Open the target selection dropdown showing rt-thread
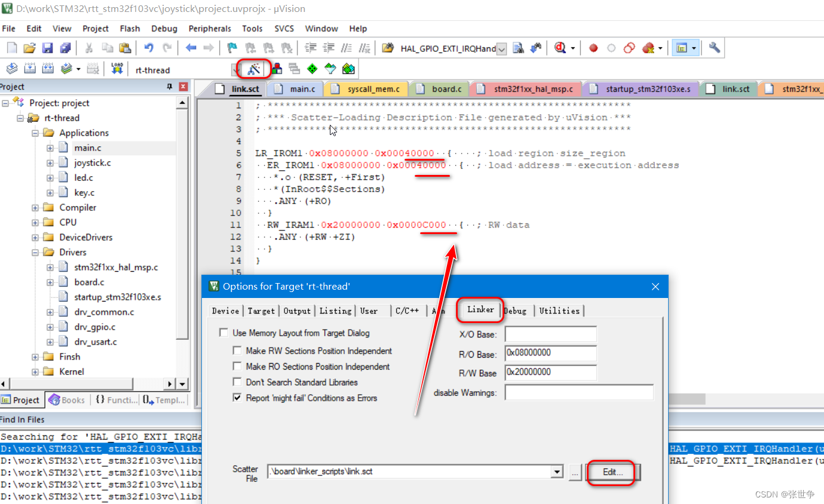 coord(235,69)
